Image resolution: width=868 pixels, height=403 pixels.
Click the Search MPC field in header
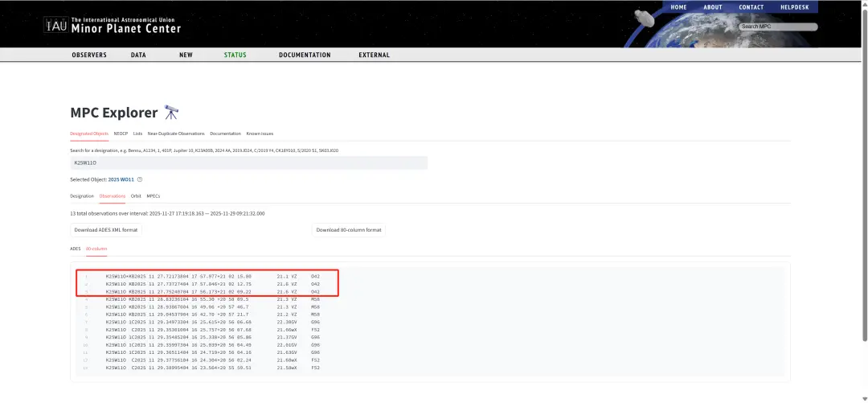[x=777, y=27]
